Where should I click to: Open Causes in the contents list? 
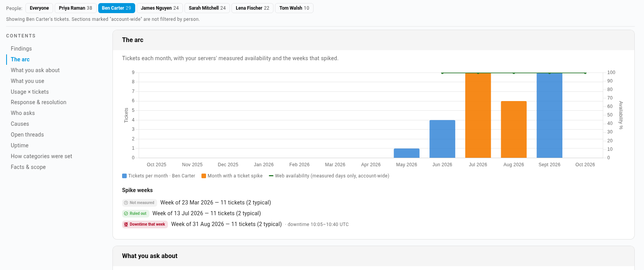[x=20, y=124]
